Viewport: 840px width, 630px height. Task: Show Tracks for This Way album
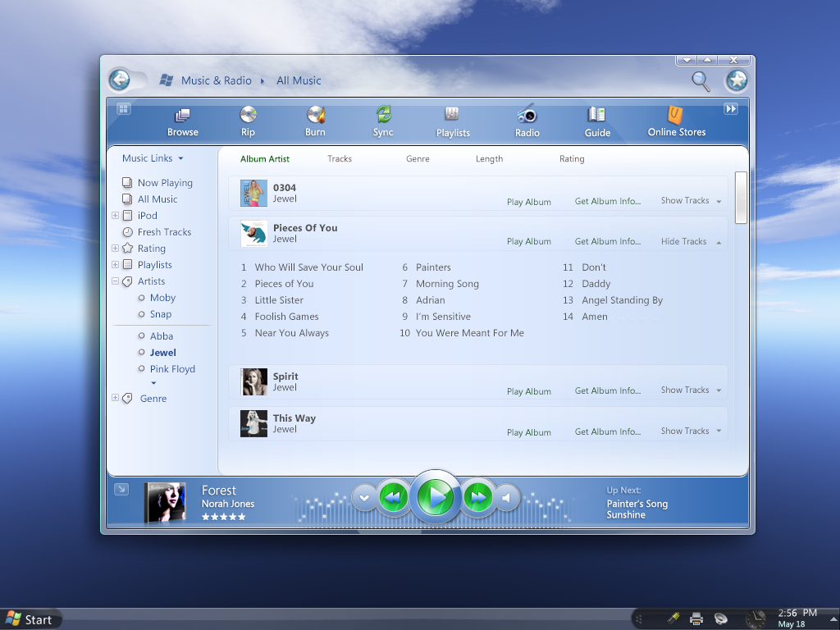pyautogui.click(x=691, y=431)
